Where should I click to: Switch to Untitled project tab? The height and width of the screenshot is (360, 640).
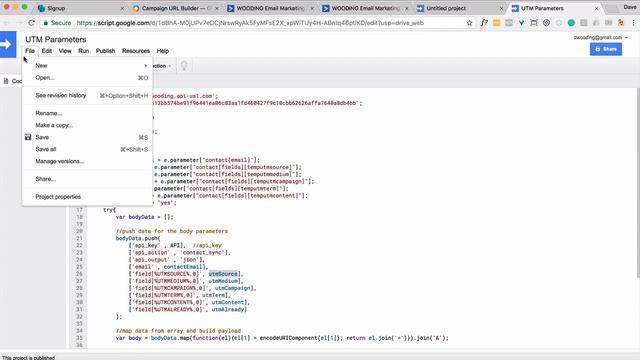460,8
